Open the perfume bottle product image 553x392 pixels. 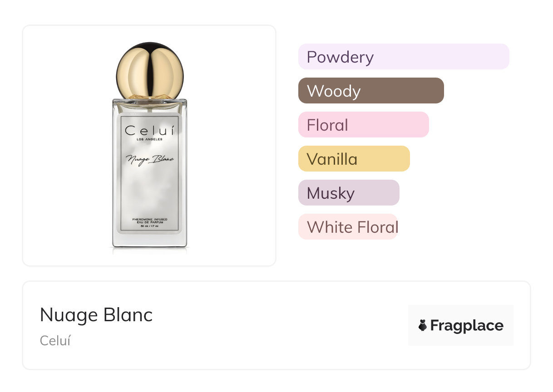click(x=149, y=181)
